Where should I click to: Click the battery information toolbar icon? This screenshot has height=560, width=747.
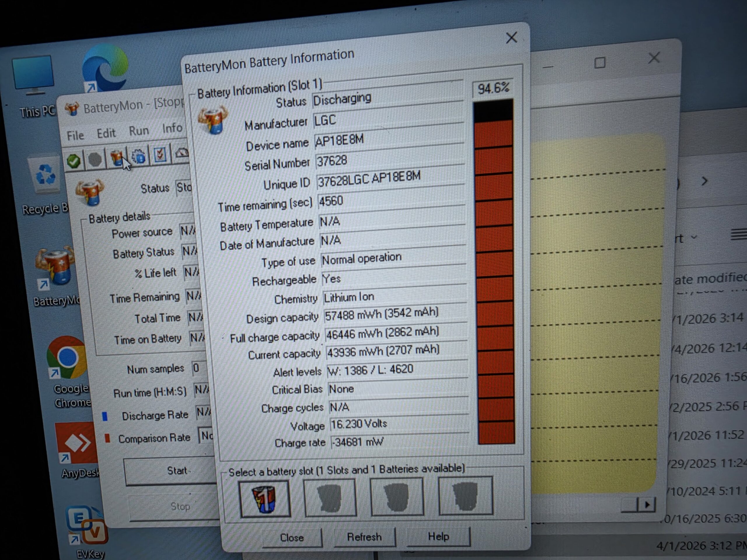pos(117,157)
